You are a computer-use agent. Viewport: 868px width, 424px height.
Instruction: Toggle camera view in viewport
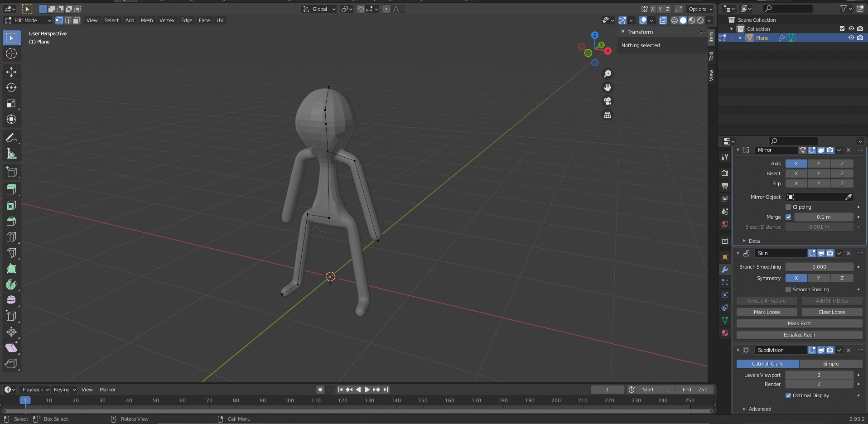coord(608,101)
